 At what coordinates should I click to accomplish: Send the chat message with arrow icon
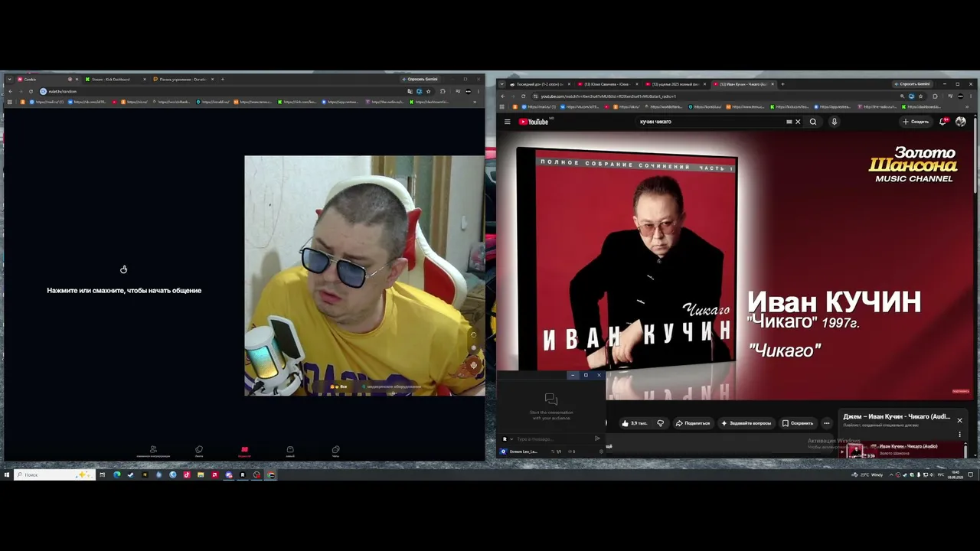coord(597,439)
